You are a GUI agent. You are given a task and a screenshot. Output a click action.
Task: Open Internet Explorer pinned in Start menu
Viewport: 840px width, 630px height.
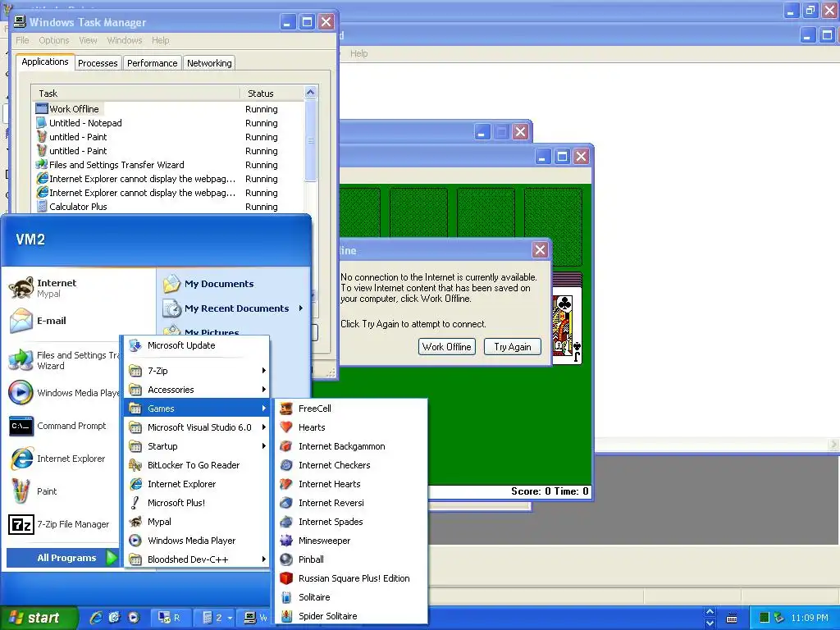(x=62, y=459)
